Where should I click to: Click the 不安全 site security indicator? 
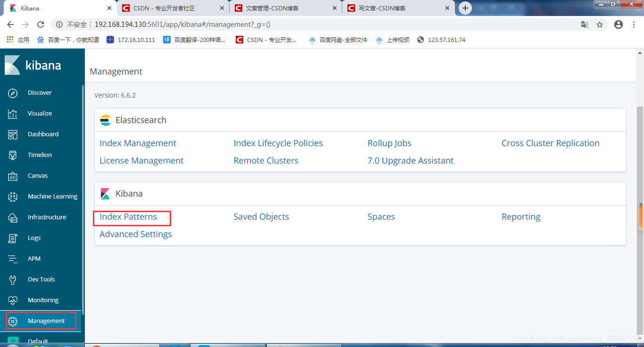click(x=72, y=25)
